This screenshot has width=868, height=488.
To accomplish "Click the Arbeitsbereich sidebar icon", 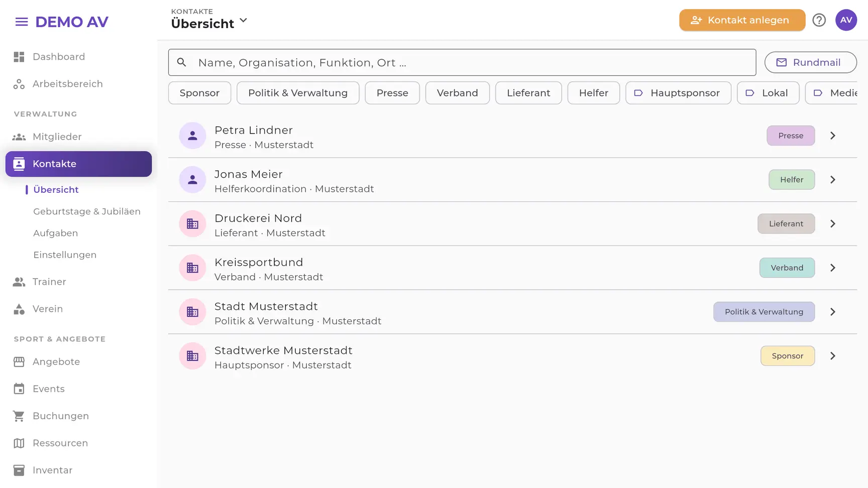I will click(19, 84).
